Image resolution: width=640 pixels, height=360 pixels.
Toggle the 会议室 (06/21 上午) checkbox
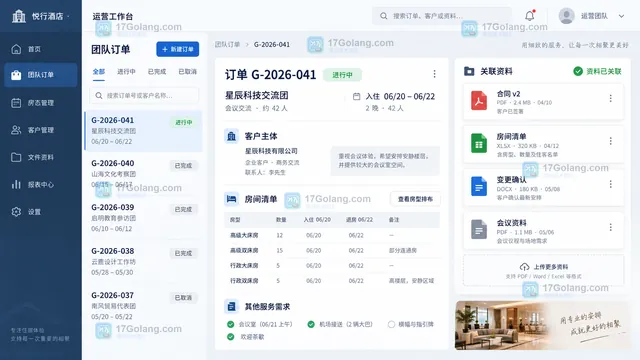click(x=231, y=324)
